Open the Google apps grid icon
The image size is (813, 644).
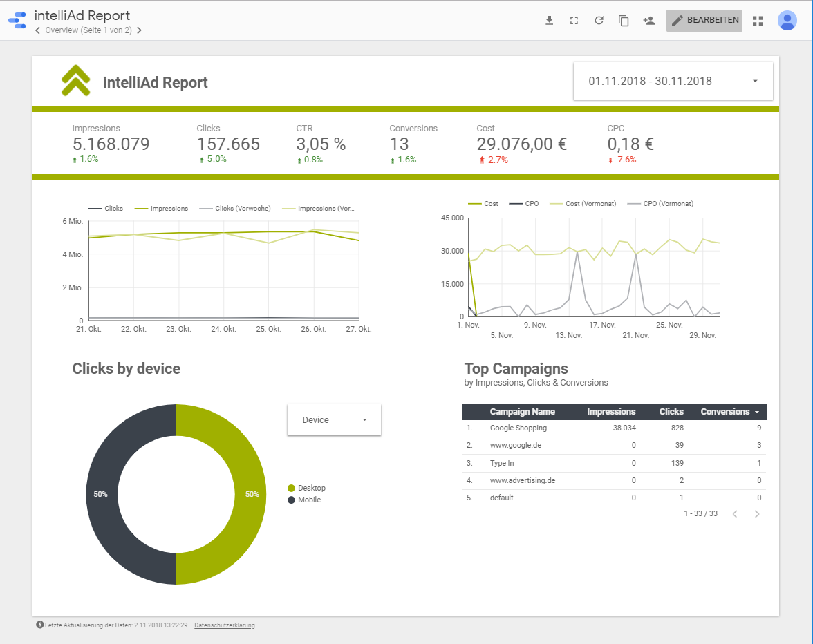click(758, 21)
